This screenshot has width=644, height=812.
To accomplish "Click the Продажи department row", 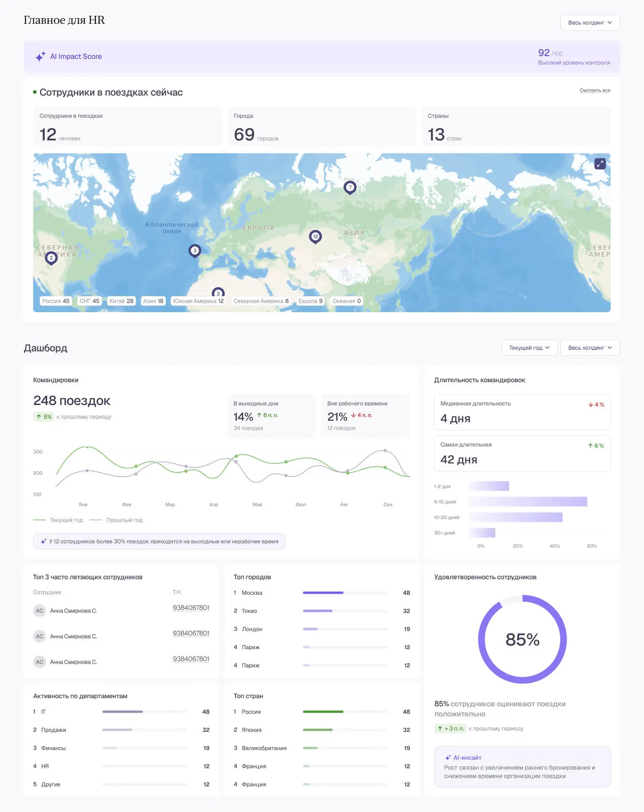I will click(121, 730).
